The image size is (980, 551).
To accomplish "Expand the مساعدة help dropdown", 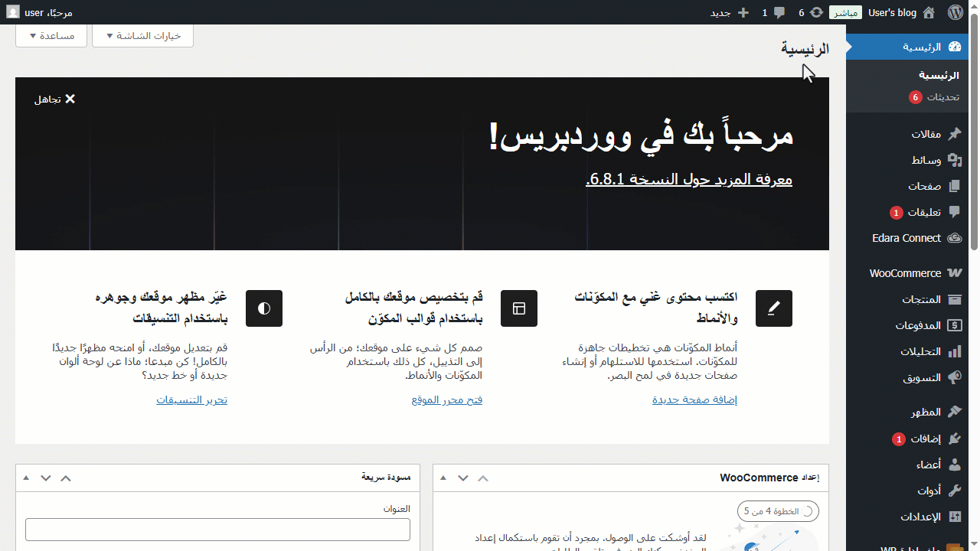I will point(51,36).
